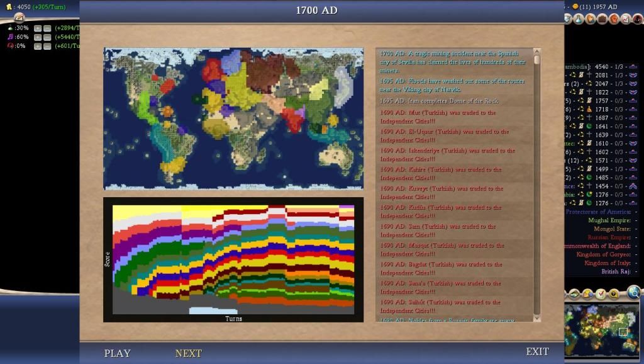Screen dimensions: 644x364
Task: Decrease espionage rate with minus button
Action: click(x=47, y=47)
